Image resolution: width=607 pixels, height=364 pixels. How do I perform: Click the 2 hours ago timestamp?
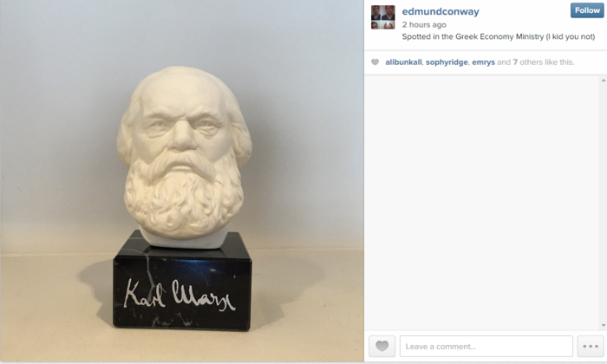point(424,25)
